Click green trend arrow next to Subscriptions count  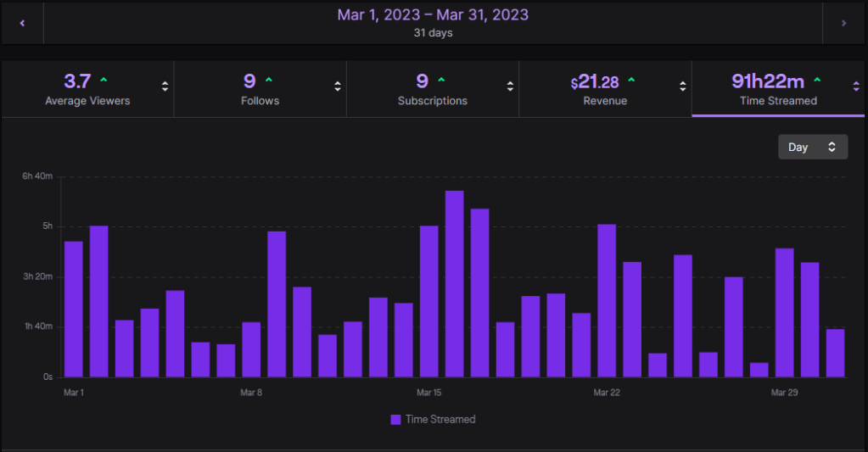[x=441, y=81]
